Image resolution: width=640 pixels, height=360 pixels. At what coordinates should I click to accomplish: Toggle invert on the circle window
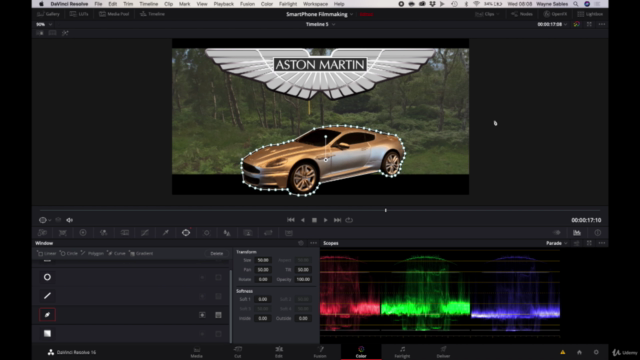202,278
